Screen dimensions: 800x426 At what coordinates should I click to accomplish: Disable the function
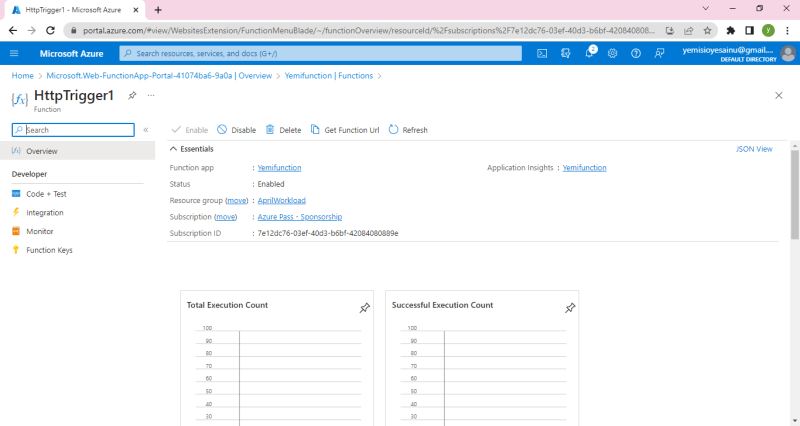[x=237, y=130]
